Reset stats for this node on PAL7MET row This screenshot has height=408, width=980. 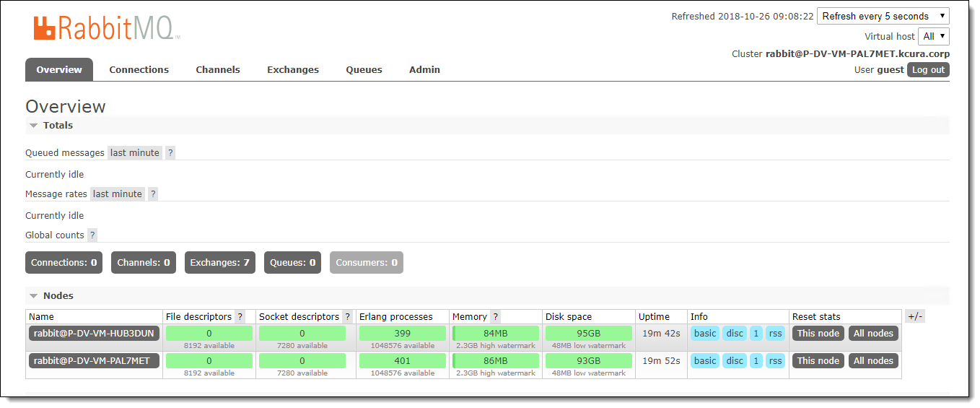click(818, 361)
